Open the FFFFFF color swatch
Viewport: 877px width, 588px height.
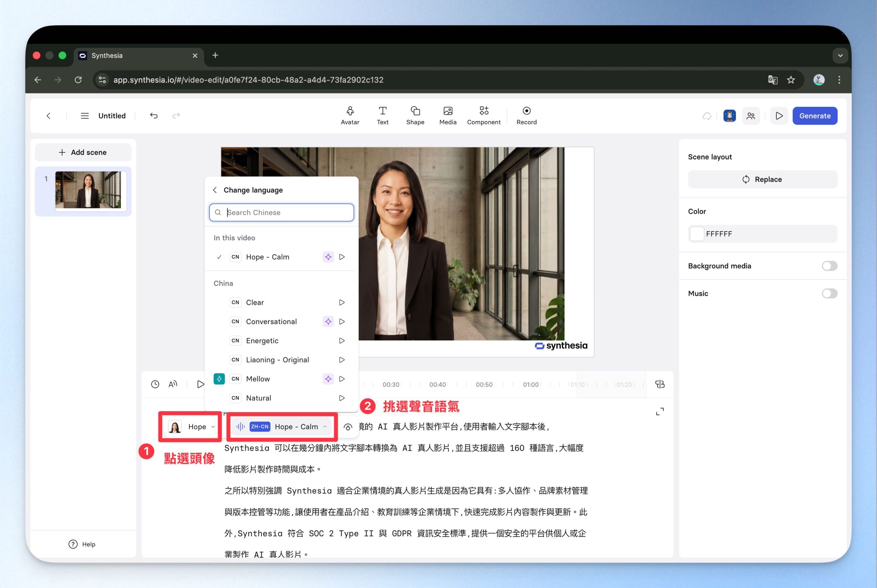pos(696,234)
